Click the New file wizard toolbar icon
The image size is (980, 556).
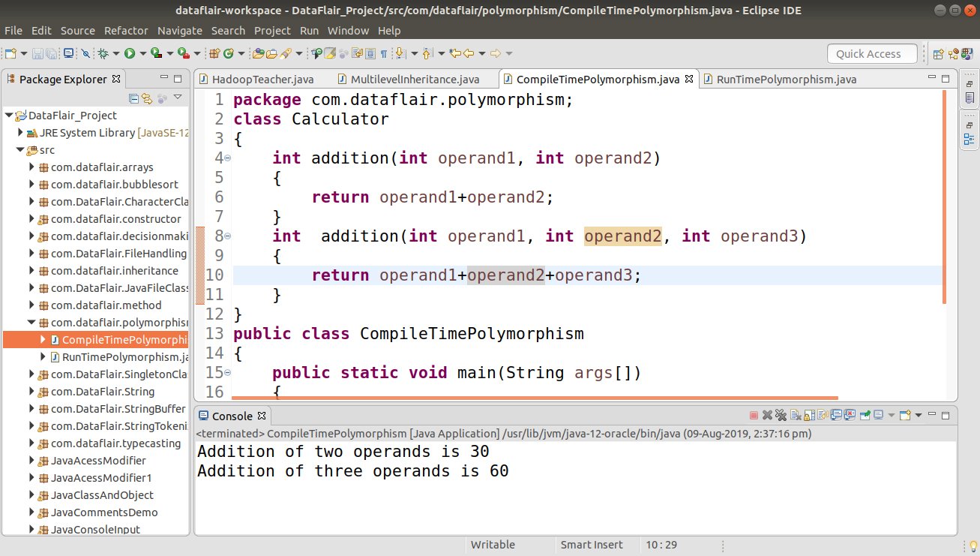pyautogui.click(x=10, y=53)
